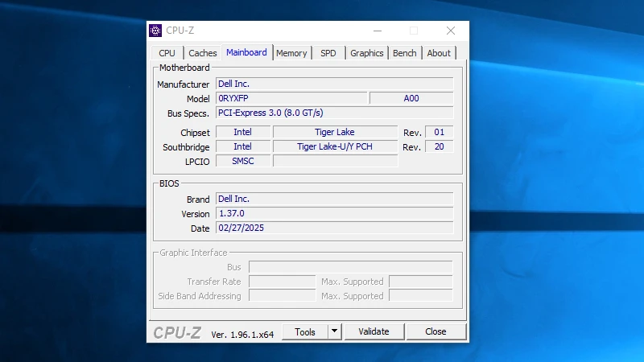Click the Max. Supported field beside Side Band Addressing
Image resolution: width=644 pixels, height=362 pixels.
[x=420, y=296]
